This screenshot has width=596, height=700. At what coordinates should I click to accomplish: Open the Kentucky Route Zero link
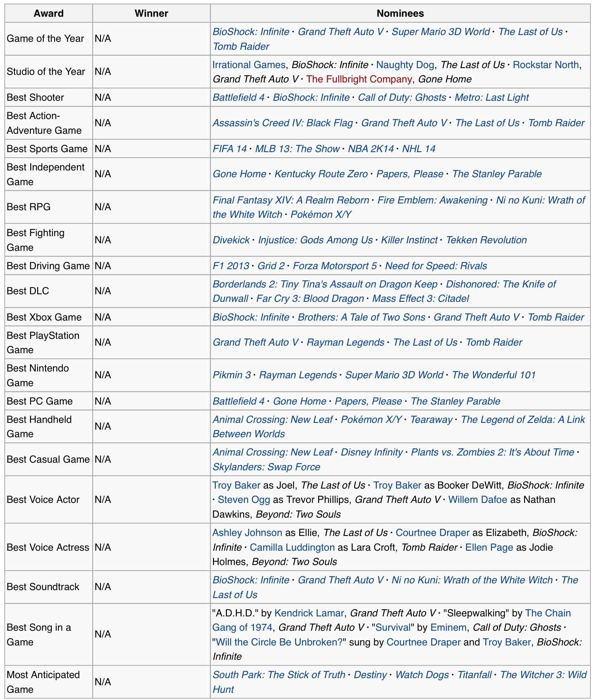pos(321,174)
